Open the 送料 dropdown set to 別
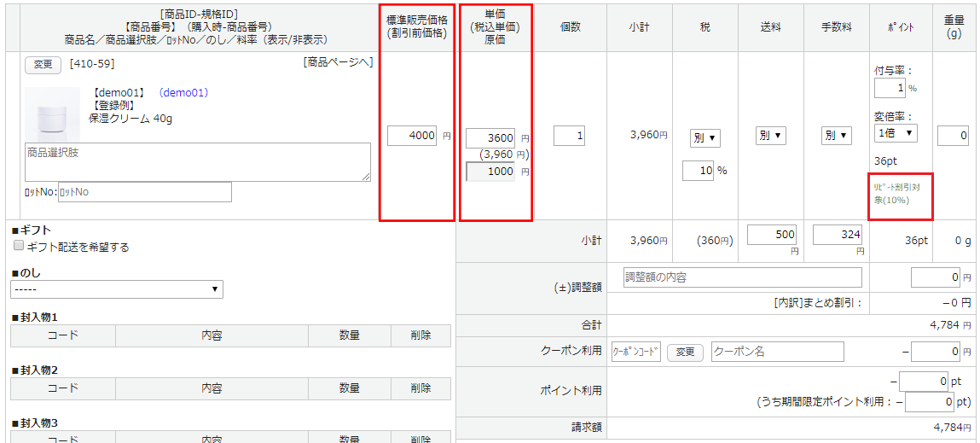The height and width of the screenshot is (443, 980). point(771,135)
